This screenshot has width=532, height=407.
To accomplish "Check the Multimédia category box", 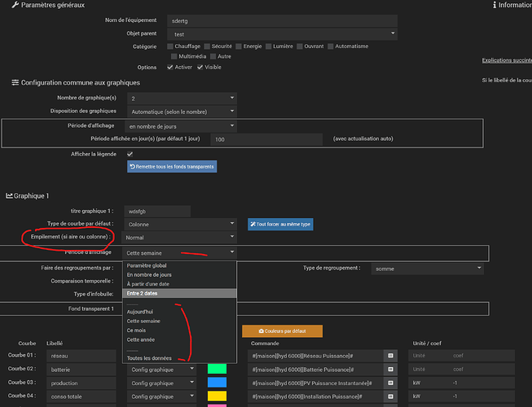I will (x=175, y=57).
